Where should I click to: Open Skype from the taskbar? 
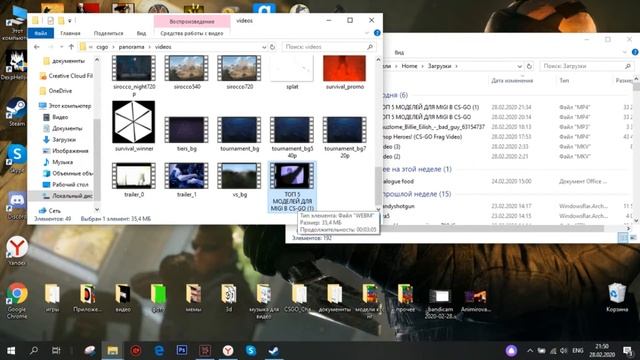(x=251, y=351)
